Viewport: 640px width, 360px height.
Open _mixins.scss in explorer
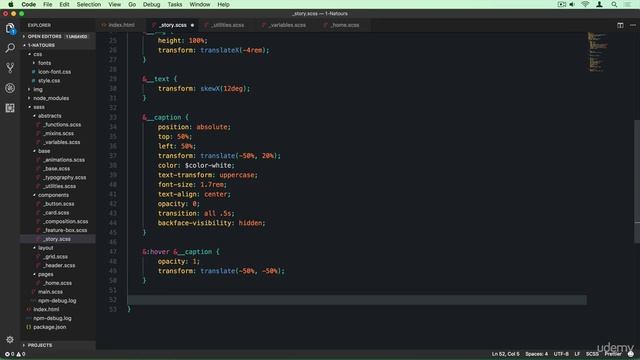click(x=58, y=133)
